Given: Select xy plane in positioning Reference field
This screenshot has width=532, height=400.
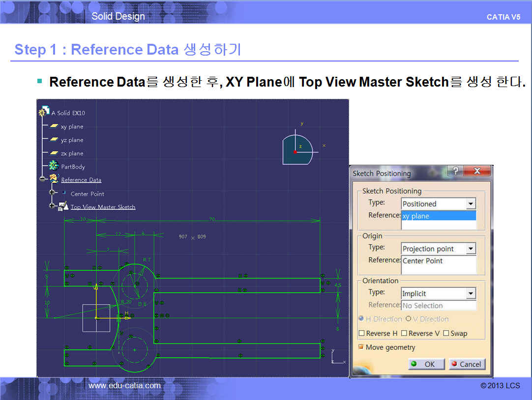Looking at the screenshot, I should 439,215.
